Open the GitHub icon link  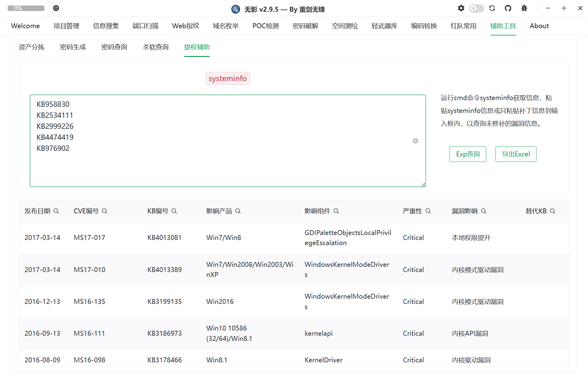tap(508, 8)
